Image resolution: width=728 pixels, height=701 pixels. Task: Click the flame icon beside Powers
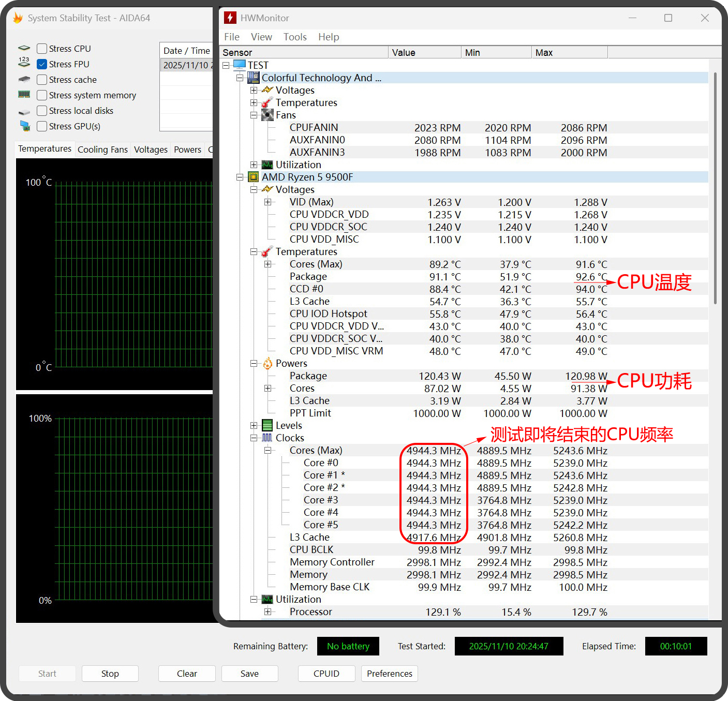(267, 363)
